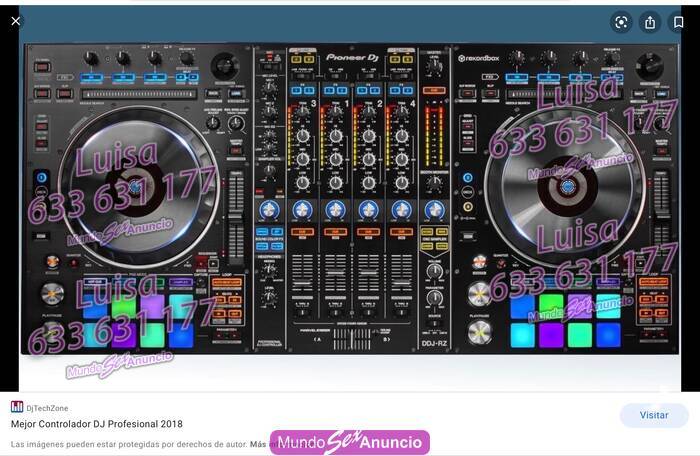
Task: Search this image with the Lens icon
Action: (x=621, y=22)
